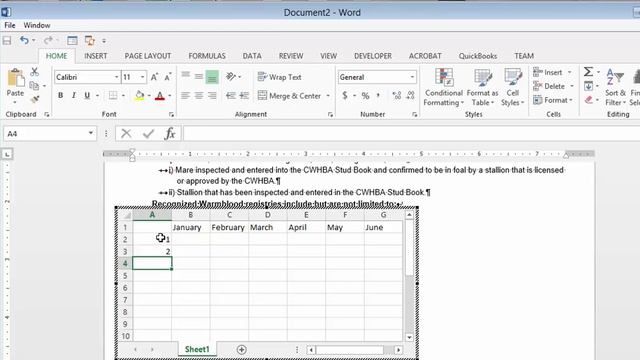Open Conditional Formatting menu
The image size is (640, 360).
point(444,87)
